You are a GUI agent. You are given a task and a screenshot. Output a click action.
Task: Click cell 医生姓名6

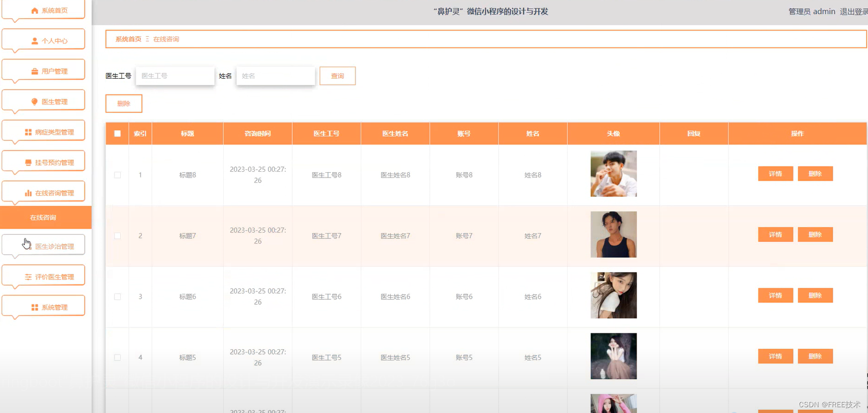pyautogui.click(x=395, y=297)
